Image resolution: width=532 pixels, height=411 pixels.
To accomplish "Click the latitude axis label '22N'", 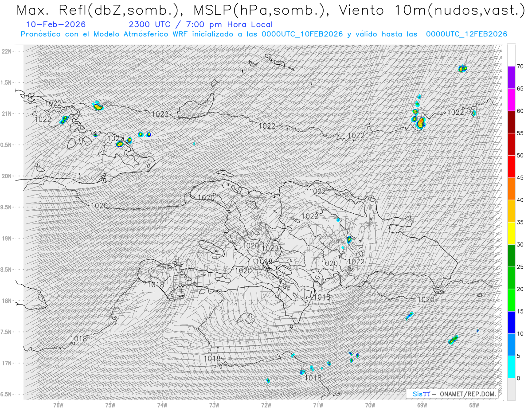I will (7, 51).
